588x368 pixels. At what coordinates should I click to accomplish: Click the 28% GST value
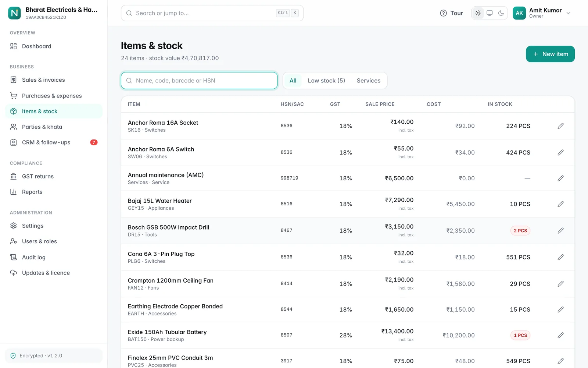coord(345,335)
